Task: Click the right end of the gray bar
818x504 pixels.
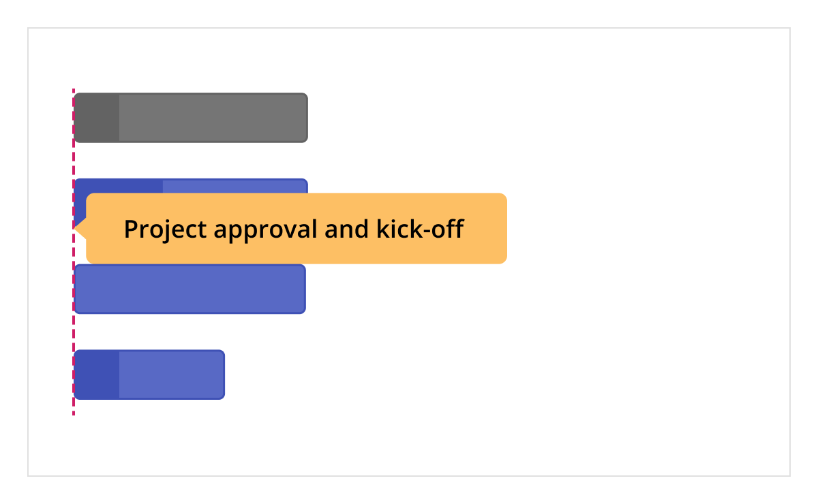Action: (303, 118)
